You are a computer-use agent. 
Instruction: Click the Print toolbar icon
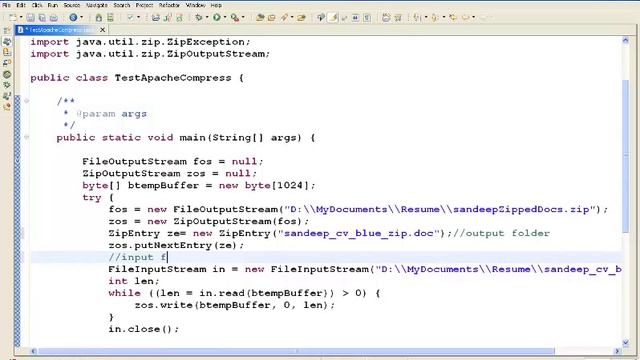coord(53,18)
